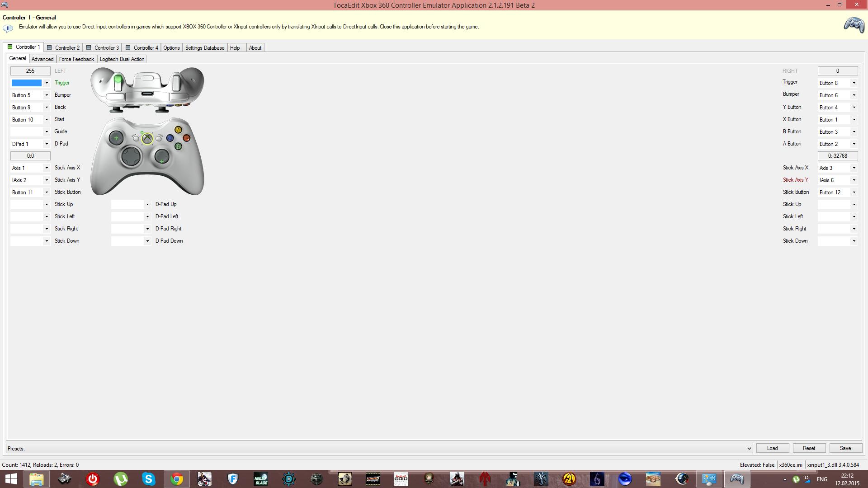Click the Help menu item

coord(235,47)
